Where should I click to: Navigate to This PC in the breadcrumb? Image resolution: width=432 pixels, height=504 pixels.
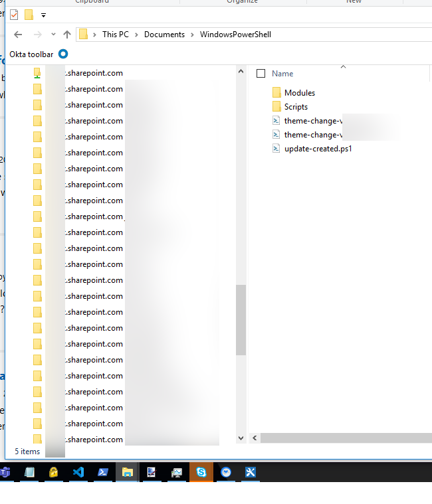[x=116, y=35]
